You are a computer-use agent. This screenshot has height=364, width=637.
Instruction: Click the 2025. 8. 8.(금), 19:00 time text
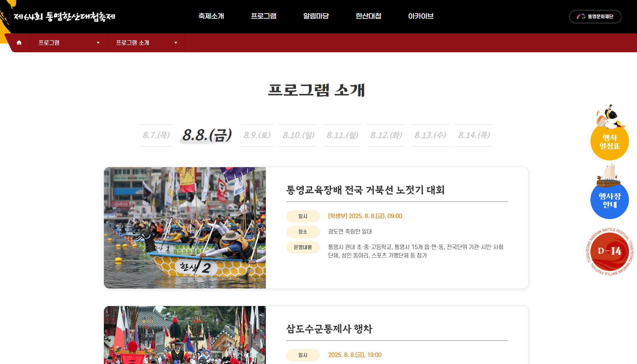pos(355,355)
